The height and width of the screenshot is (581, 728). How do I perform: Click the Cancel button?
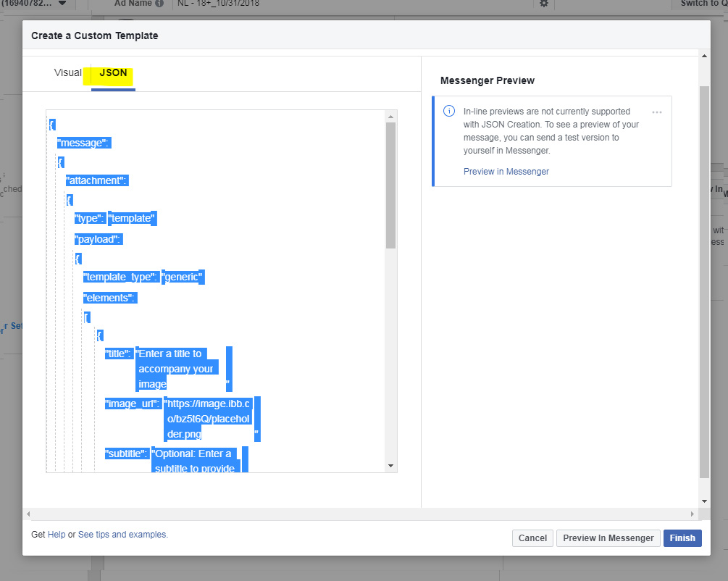532,538
